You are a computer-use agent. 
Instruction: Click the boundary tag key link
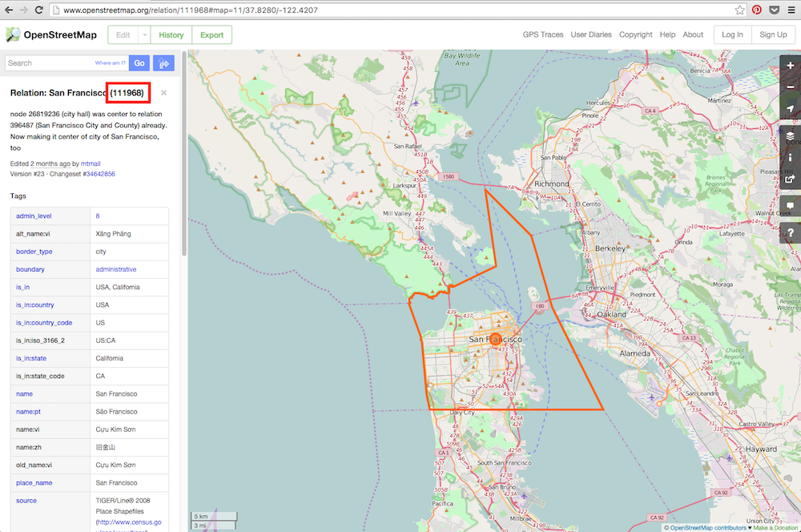[x=30, y=269]
